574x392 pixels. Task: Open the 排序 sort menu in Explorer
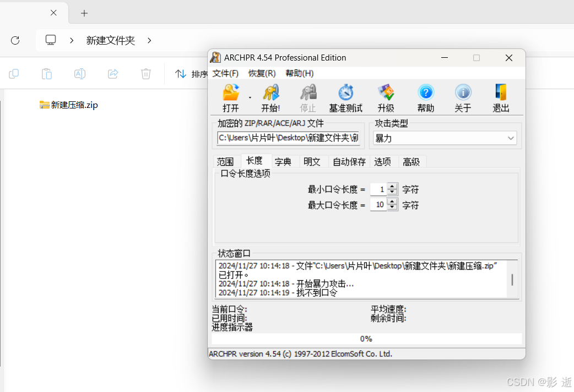click(191, 74)
